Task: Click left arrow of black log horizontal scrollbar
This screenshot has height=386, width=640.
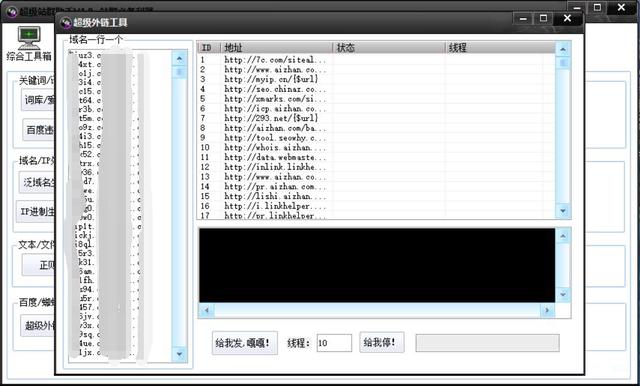Action: pos(207,311)
